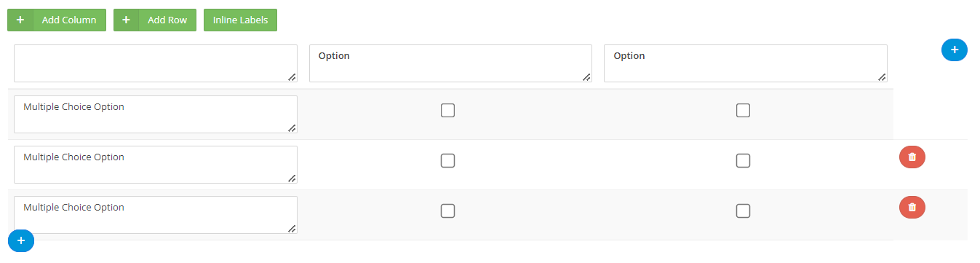Click first row's Multiple Choice Option text field

(x=156, y=114)
